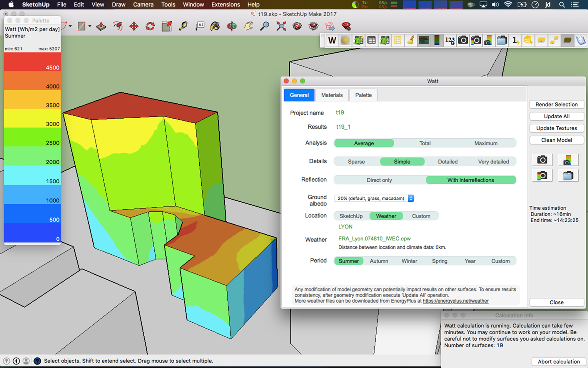Click the dark blue 0 palette band
The height and width of the screenshot is (368, 588).
coord(32,233)
